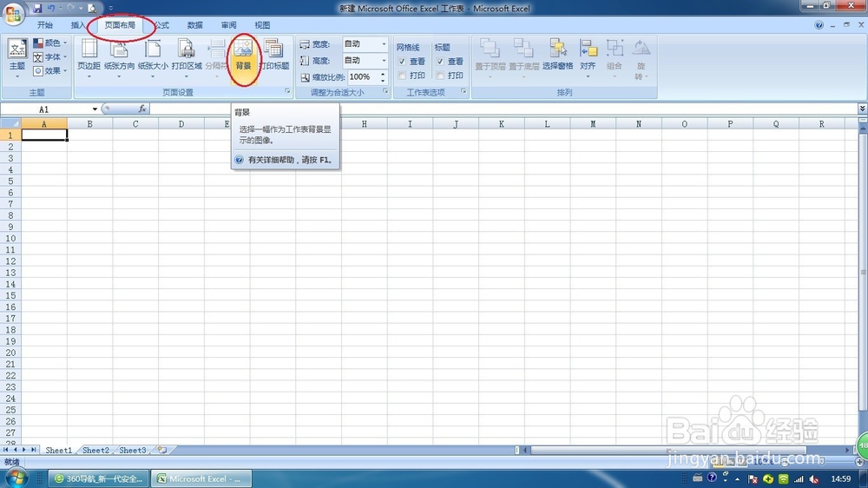Pick paper Size (纸张大小)

point(153,58)
